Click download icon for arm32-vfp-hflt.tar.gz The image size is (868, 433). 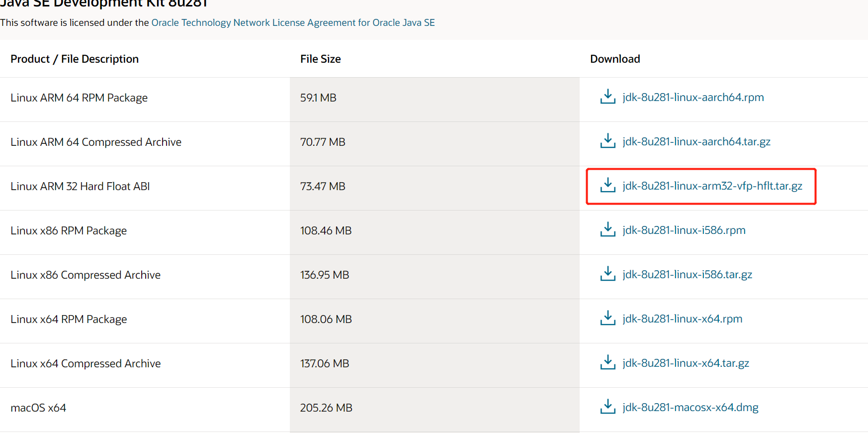tap(608, 185)
